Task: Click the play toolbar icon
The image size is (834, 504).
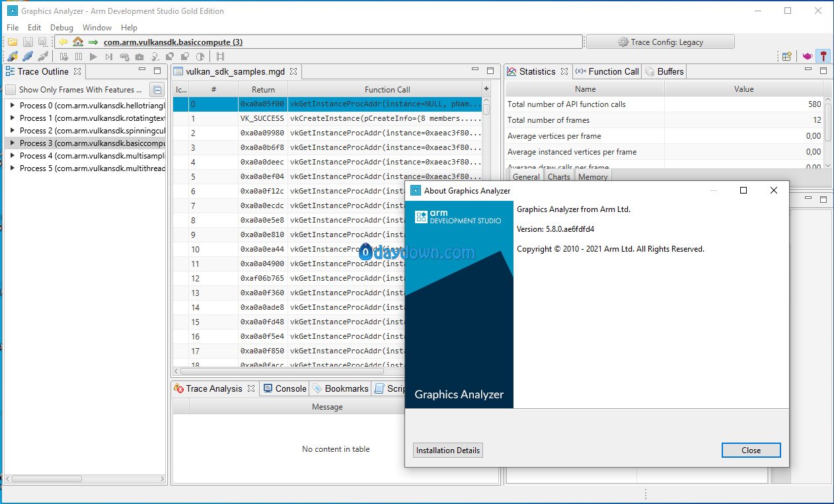Action: [93, 57]
